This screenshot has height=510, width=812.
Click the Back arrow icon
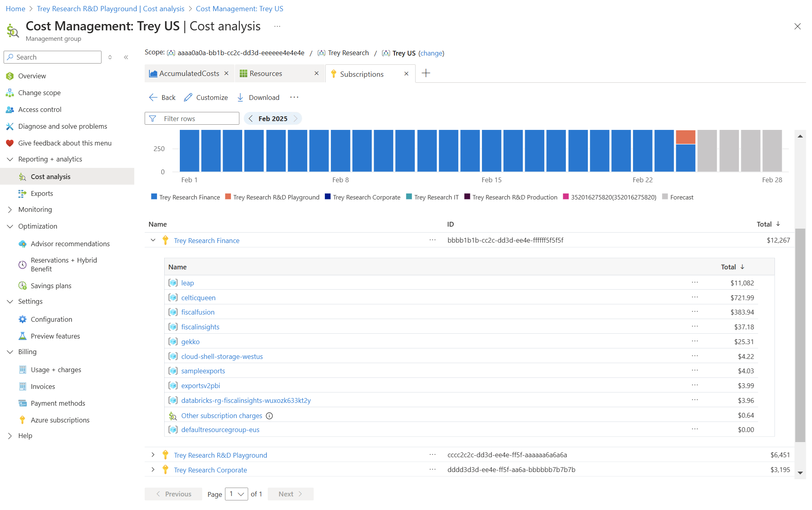click(153, 98)
